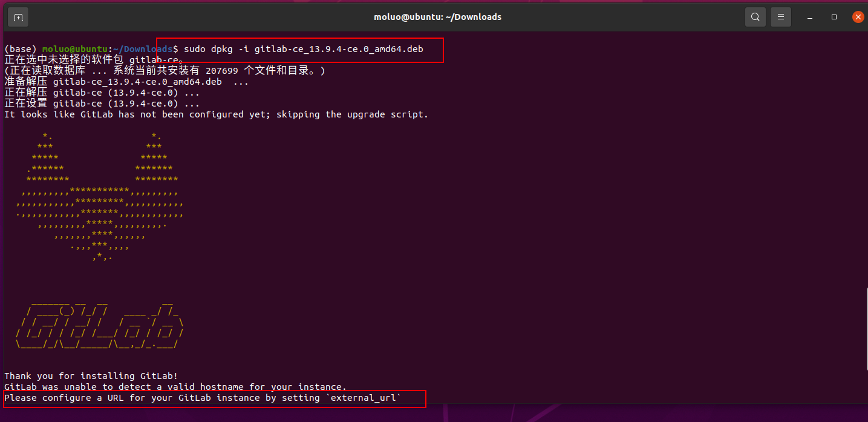Image resolution: width=868 pixels, height=422 pixels.
Task: Open a new terminal tab
Action: coord(19,17)
